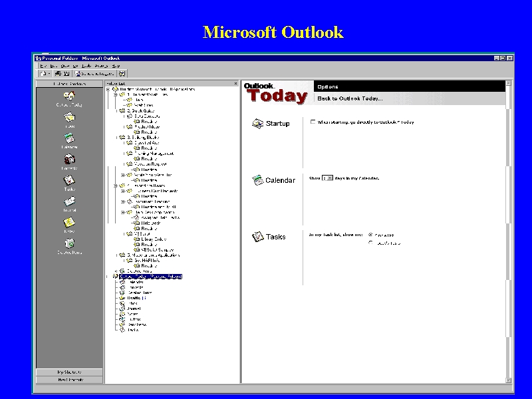Viewport: 532px width, 399px height.
Task: Select Contacts folder icon under Personal Folders tree
Action: click(x=122, y=287)
